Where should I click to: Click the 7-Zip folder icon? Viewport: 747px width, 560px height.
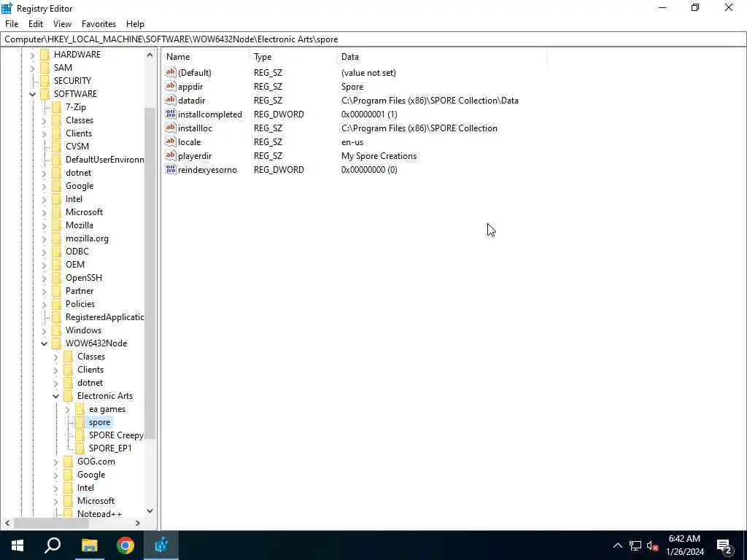tap(56, 107)
